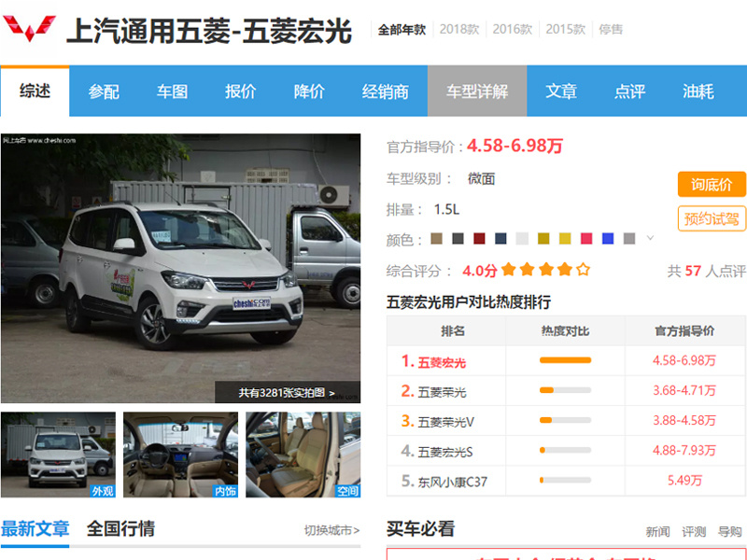The image size is (747, 560).
Task: Select the 降价 tab
Action: click(x=309, y=91)
